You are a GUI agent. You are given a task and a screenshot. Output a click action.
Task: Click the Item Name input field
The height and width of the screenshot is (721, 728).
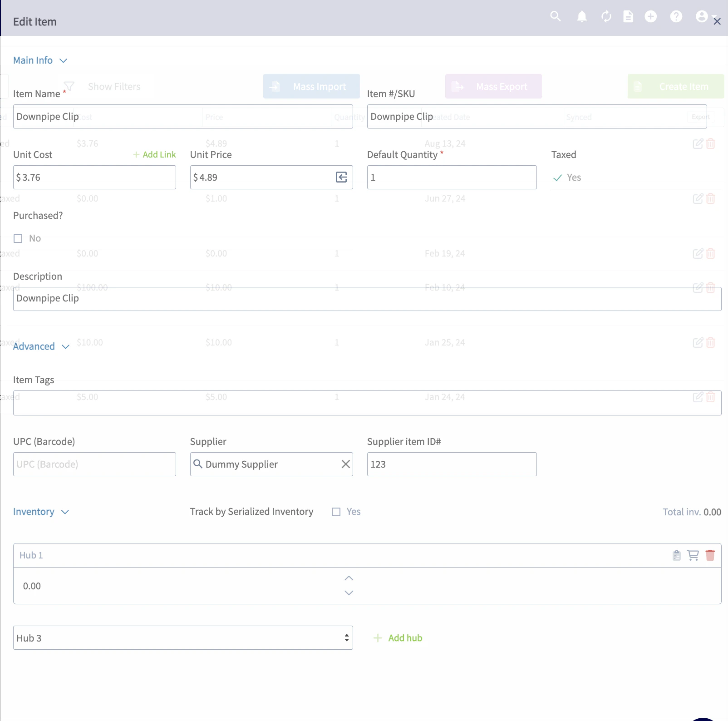pos(183,116)
